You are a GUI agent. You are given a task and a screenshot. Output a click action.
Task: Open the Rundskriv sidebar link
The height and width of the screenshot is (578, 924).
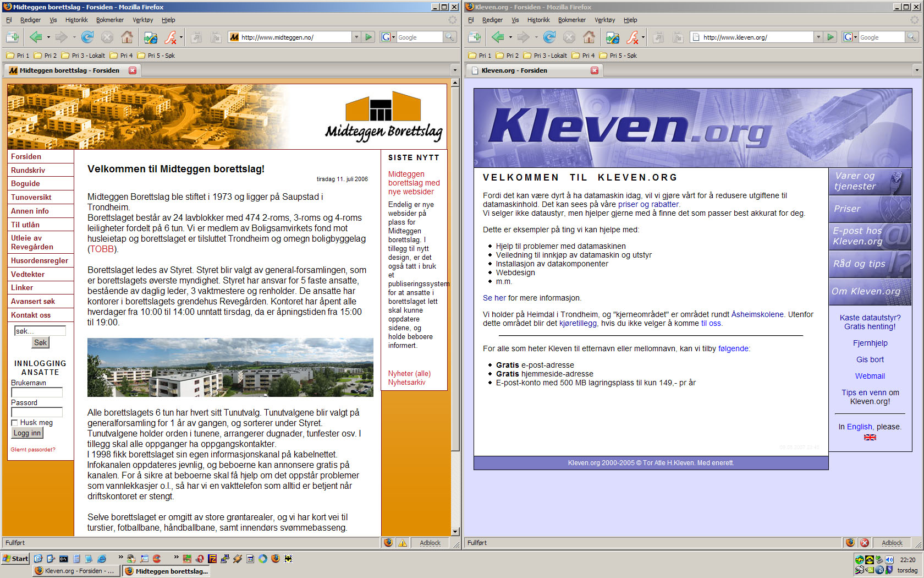[28, 170]
